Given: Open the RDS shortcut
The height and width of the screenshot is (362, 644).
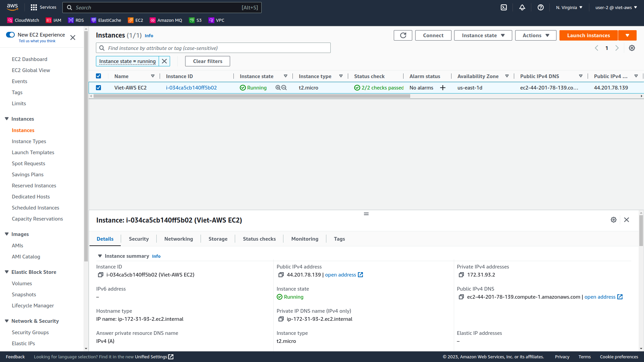Looking at the screenshot, I should coord(76,20).
